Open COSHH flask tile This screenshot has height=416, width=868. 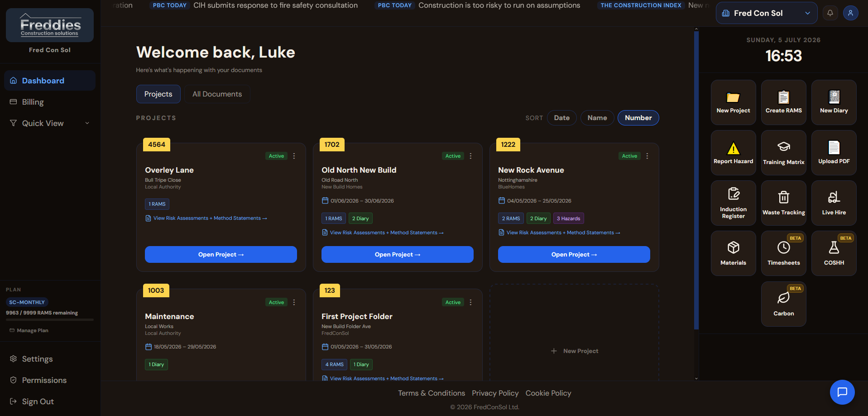[x=834, y=253]
